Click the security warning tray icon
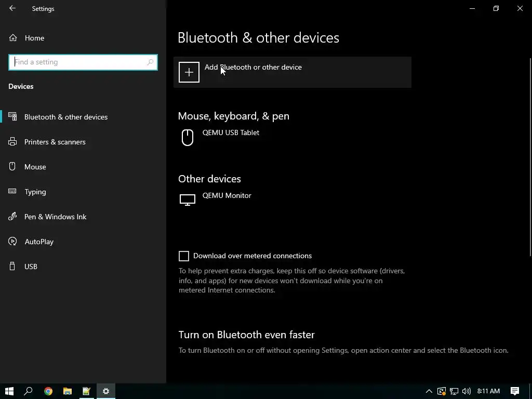 pos(442,391)
